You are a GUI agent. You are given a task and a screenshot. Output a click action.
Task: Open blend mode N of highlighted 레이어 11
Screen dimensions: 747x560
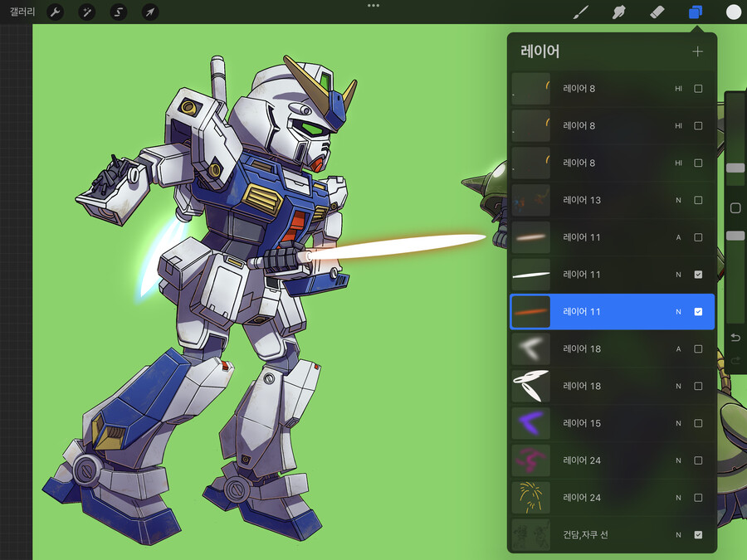678,311
